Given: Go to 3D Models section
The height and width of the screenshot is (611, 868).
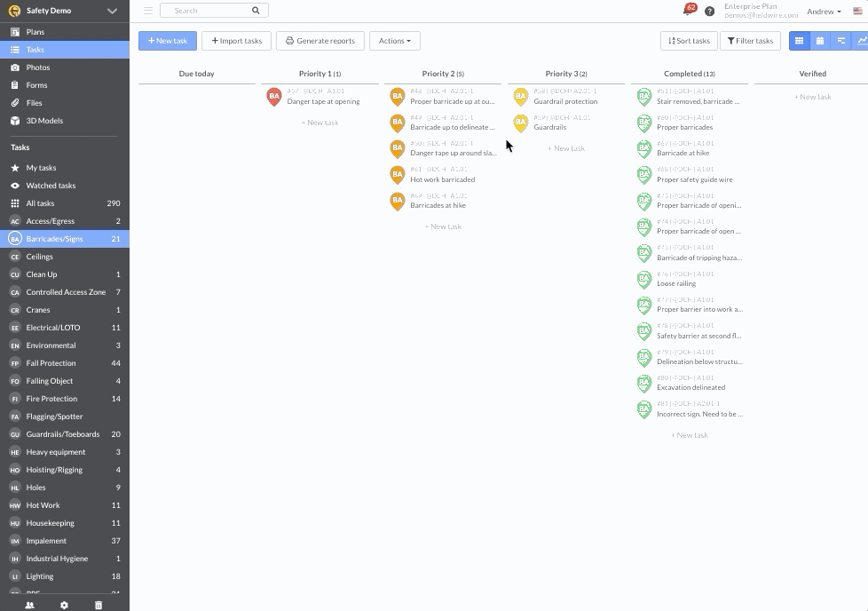Looking at the screenshot, I should point(44,121).
